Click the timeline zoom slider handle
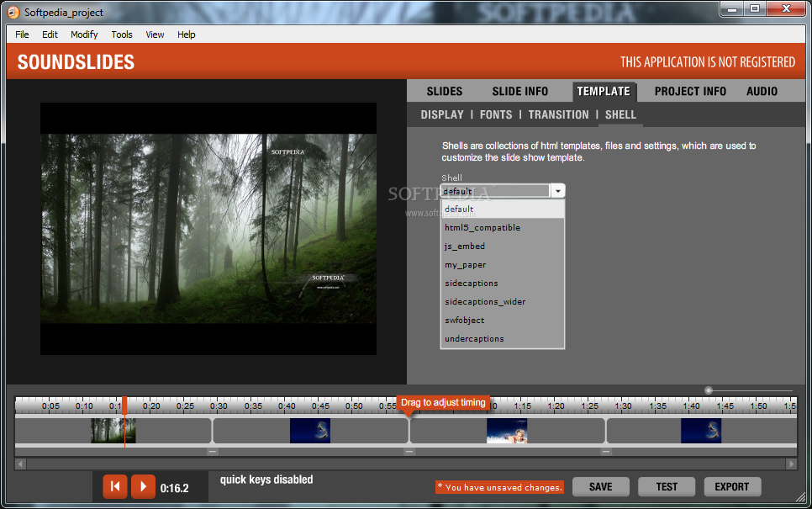 709,390
